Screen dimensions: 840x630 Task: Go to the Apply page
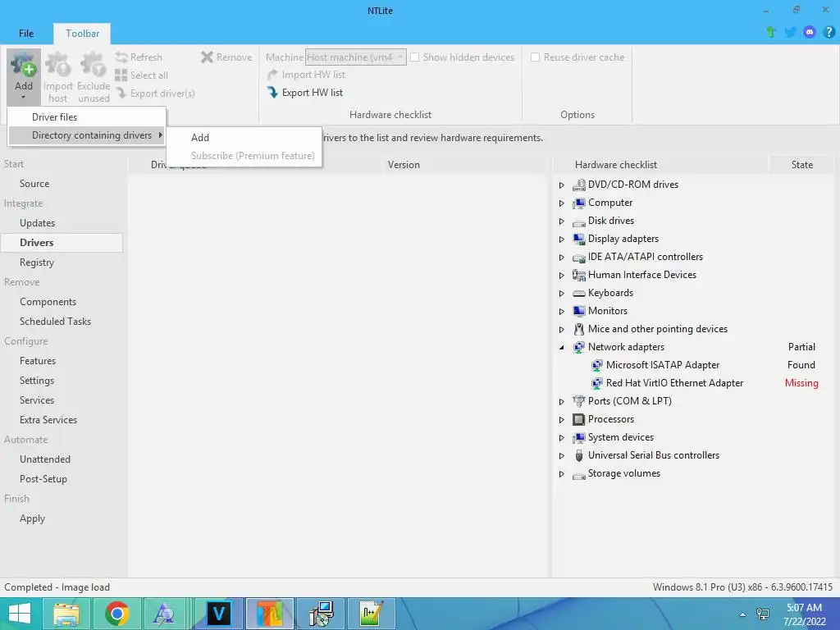(x=32, y=518)
